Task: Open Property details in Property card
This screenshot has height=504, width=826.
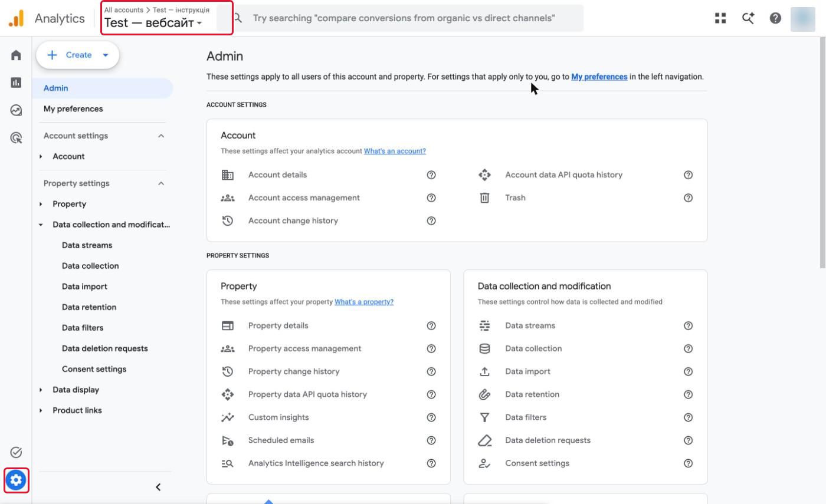Action: [x=278, y=326]
